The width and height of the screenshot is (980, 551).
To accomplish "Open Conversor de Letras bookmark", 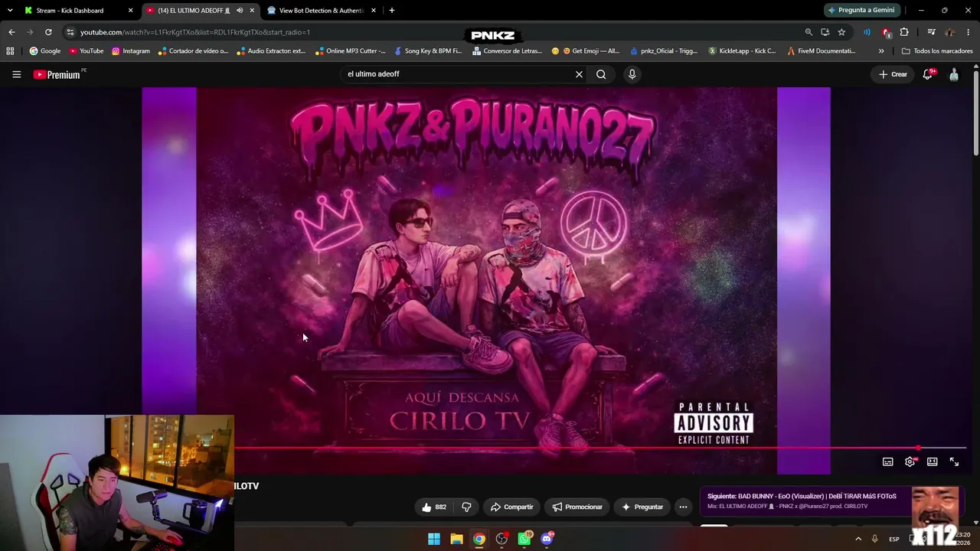I will click(x=507, y=51).
